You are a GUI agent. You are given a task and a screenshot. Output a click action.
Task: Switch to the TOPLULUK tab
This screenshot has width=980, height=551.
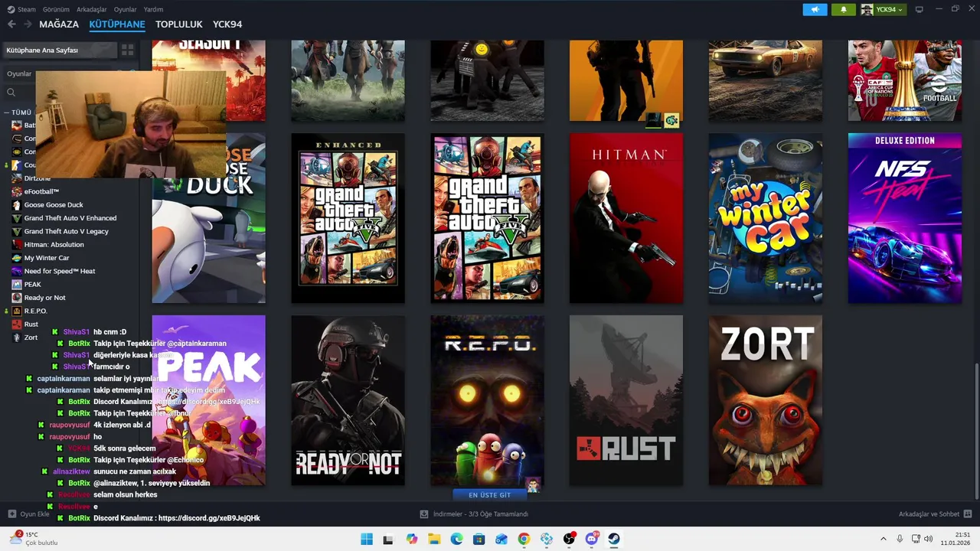[x=179, y=24]
